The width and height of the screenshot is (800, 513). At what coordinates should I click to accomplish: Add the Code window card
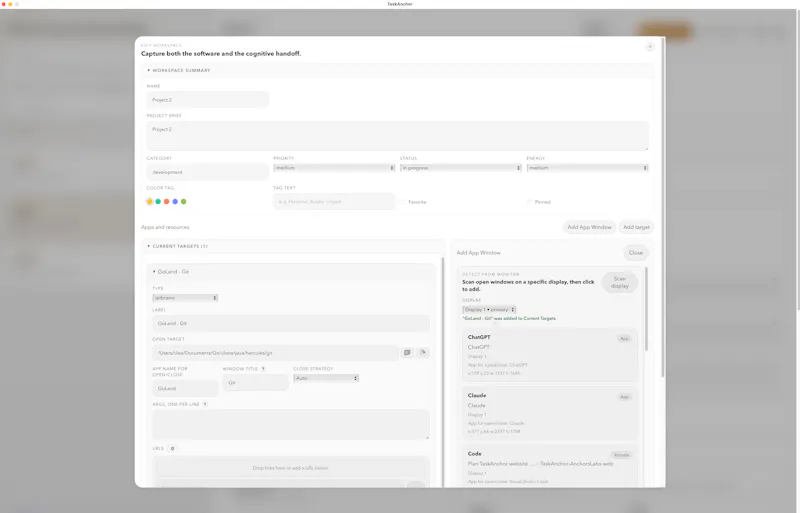pyautogui.click(x=549, y=466)
